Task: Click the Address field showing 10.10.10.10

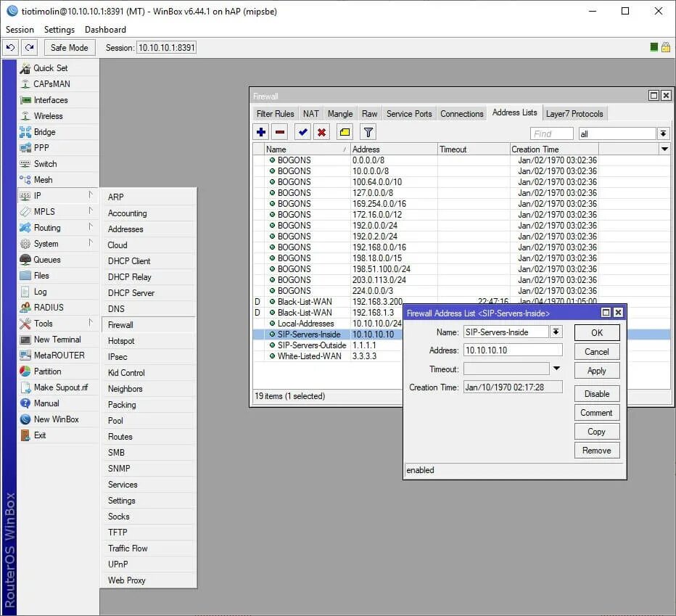Action: tap(513, 350)
